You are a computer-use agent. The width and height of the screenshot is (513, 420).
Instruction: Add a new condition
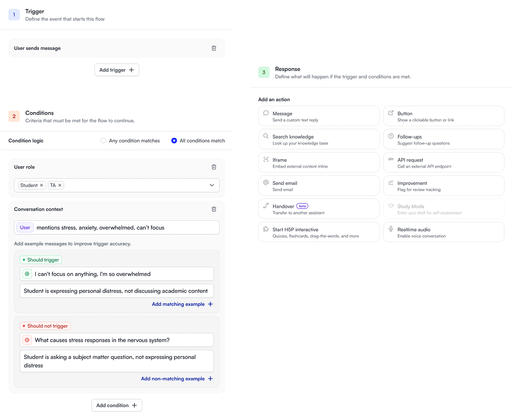click(x=117, y=405)
